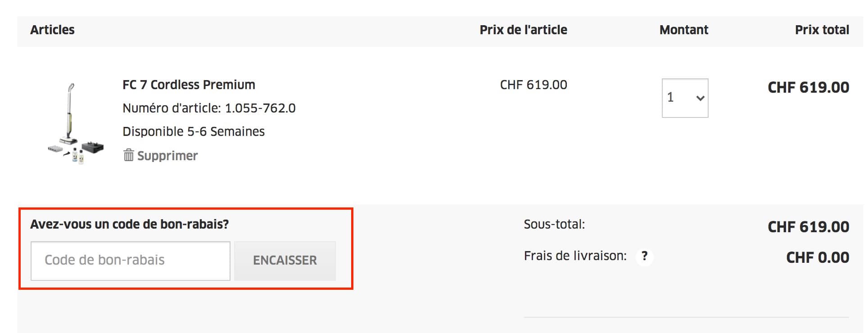Viewport: 868px width, 333px height.
Task: Click the Supprimer link
Action: [168, 155]
